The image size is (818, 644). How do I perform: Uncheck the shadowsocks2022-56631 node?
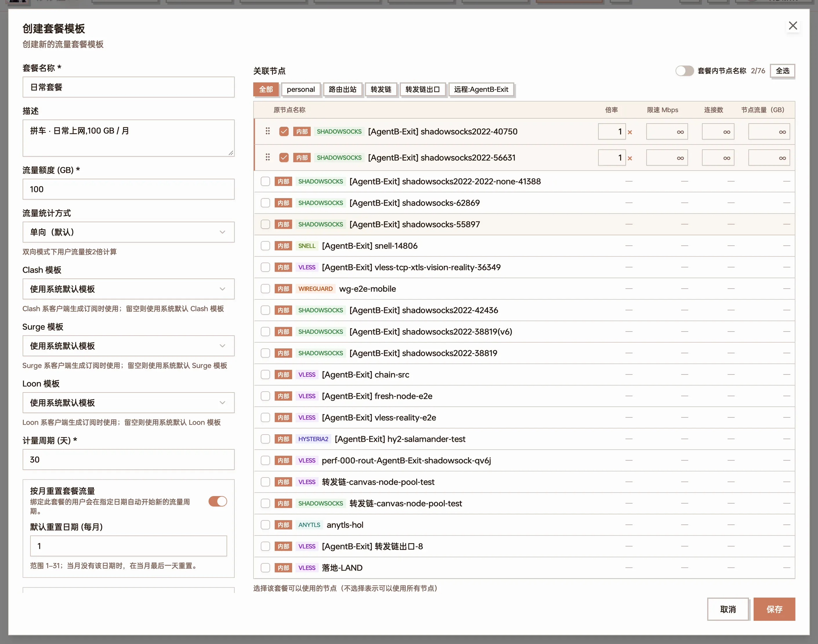(x=284, y=157)
